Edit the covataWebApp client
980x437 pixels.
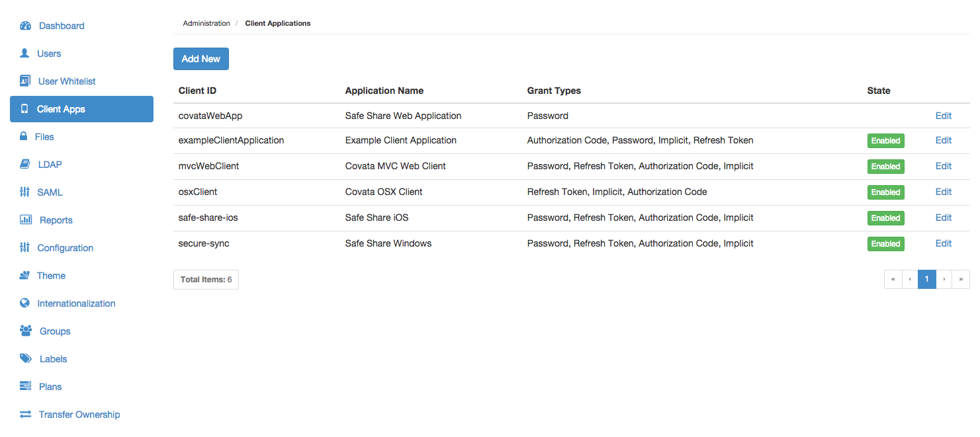[x=943, y=116]
